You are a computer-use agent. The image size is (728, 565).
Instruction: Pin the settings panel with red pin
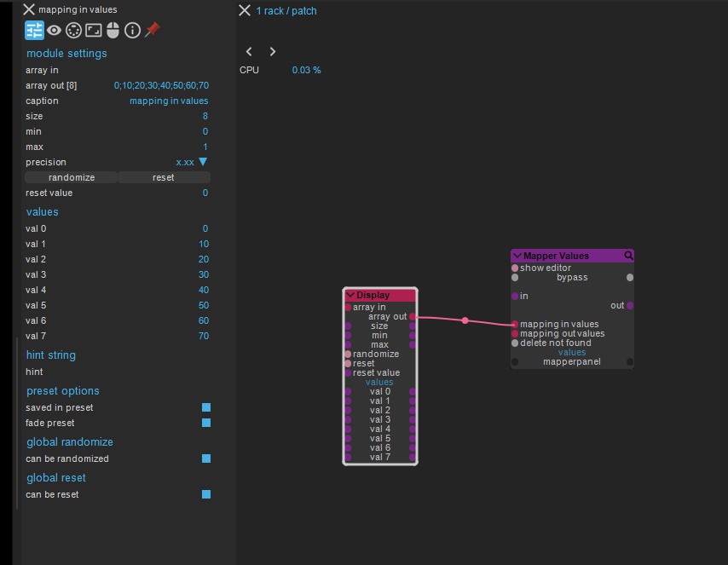pyautogui.click(x=153, y=30)
